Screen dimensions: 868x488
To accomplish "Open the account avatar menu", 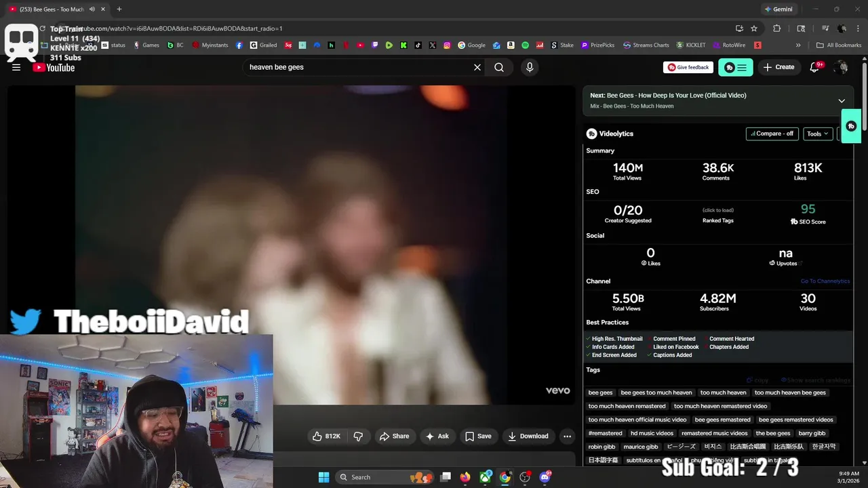I will point(841,67).
